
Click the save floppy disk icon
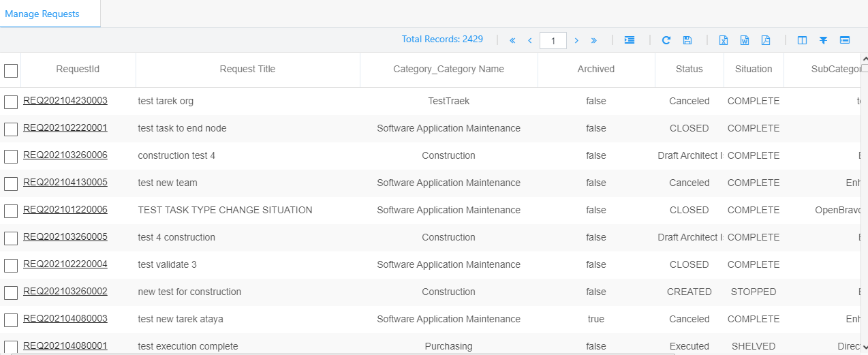687,40
